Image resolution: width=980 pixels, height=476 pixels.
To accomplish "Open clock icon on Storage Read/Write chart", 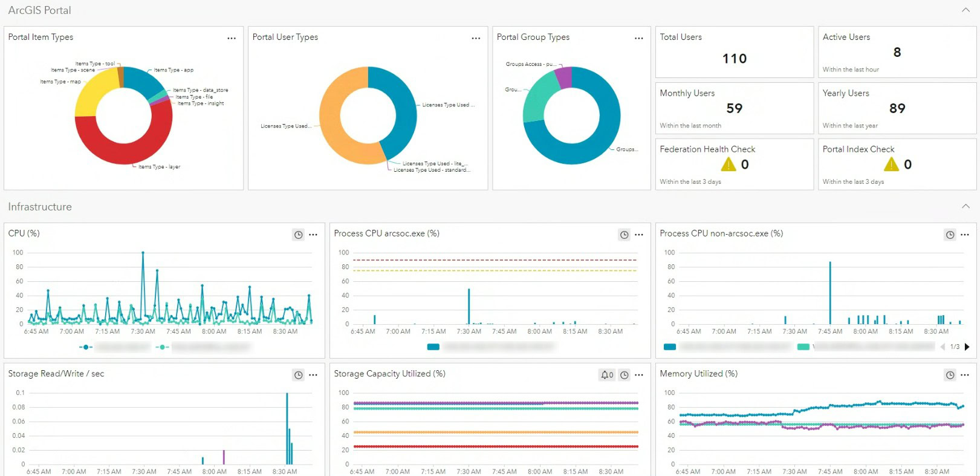I will pyautogui.click(x=298, y=375).
